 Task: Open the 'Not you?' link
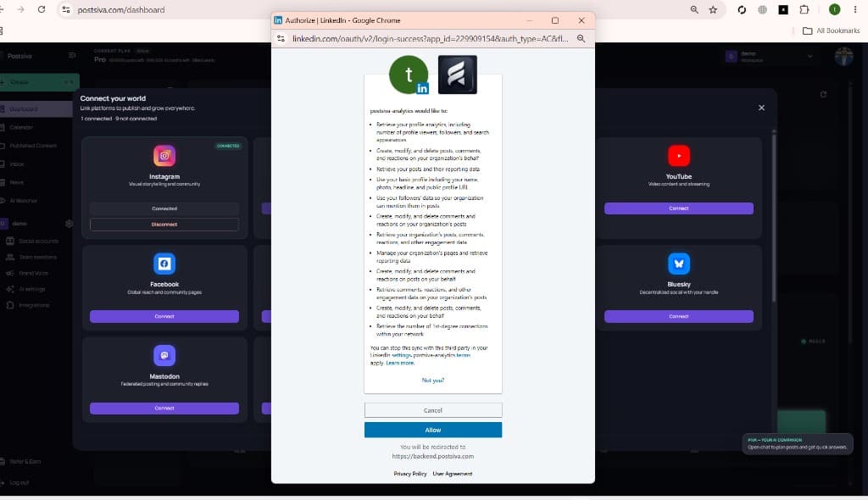pyautogui.click(x=433, y=381)
